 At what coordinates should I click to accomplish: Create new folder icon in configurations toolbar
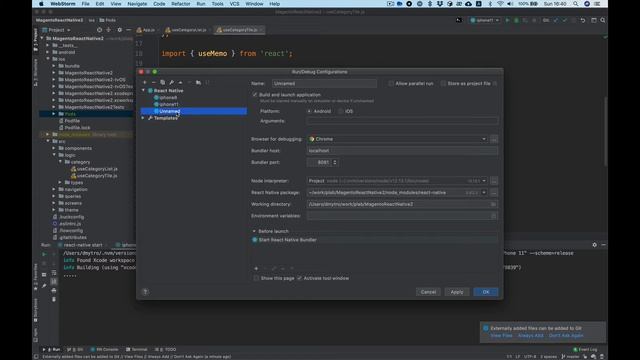click(198, 82)
